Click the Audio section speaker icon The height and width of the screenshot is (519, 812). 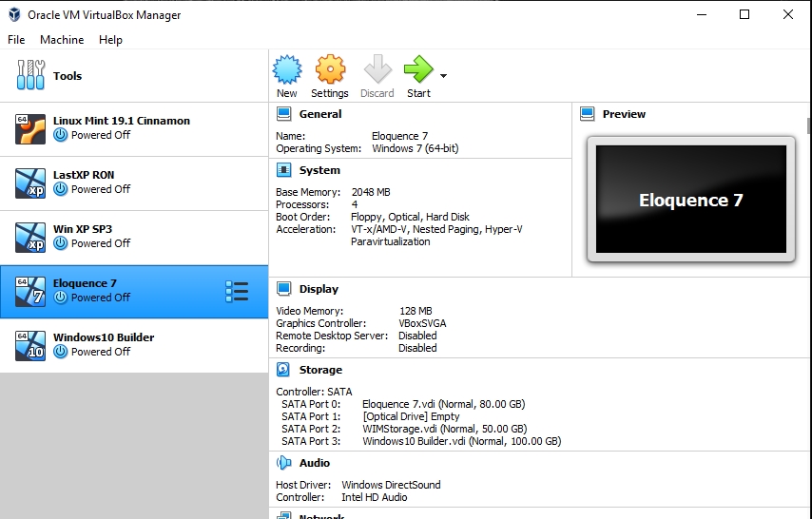tap(283, 463)
